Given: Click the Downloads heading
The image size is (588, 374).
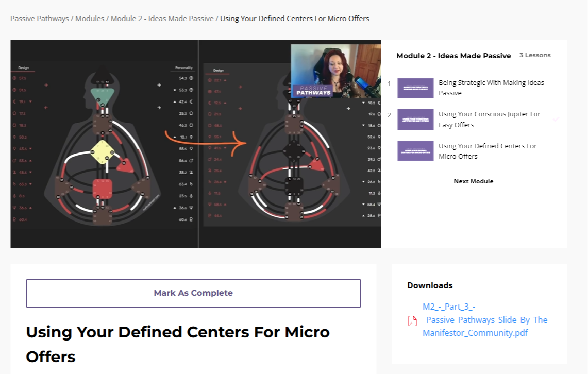Looking at the screenshot, I should click(430, 285).
